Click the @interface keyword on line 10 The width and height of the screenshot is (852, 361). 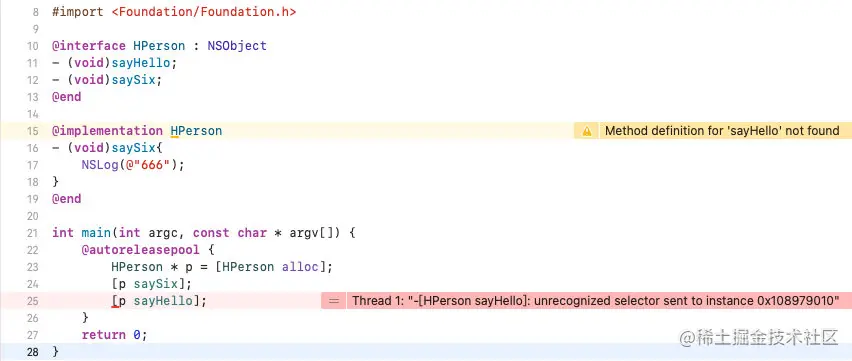click(89, 46)
